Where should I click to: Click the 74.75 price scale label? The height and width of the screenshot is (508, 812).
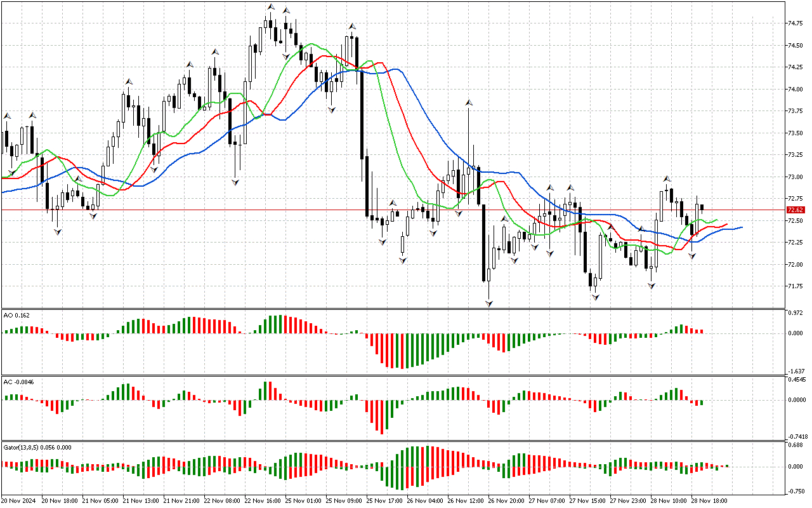[795, 23]
